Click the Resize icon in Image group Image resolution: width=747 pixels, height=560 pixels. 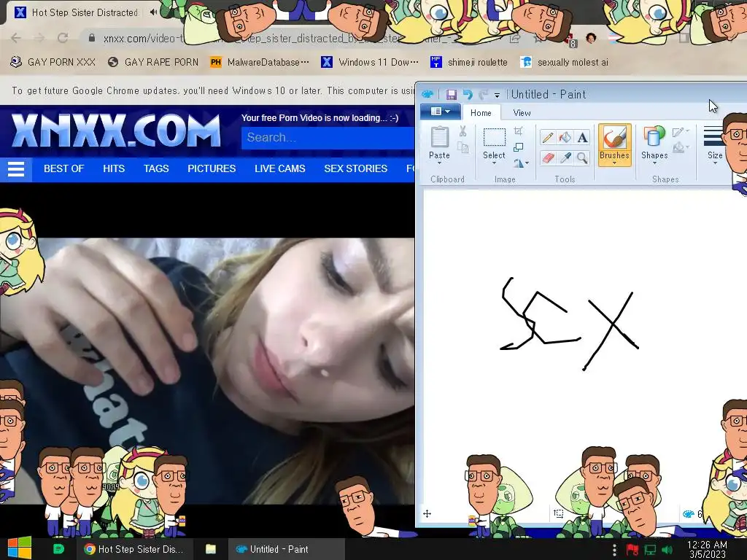pos(519,147)
